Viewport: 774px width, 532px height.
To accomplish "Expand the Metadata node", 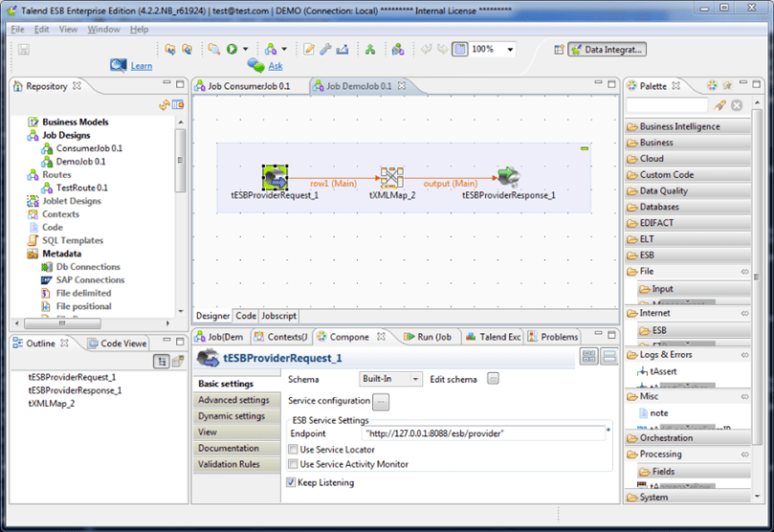I will [61, 254].
